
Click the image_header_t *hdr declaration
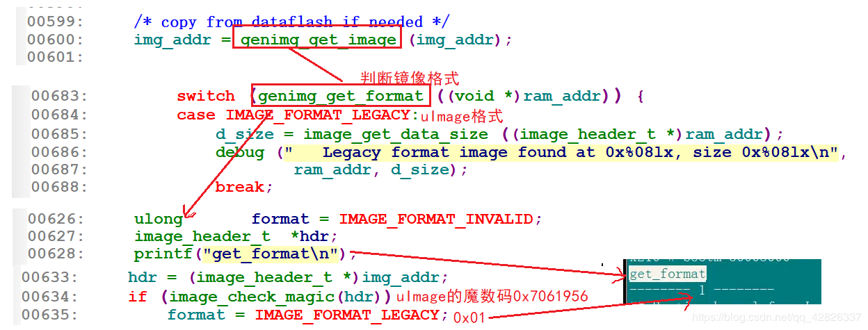pos(236,236)
